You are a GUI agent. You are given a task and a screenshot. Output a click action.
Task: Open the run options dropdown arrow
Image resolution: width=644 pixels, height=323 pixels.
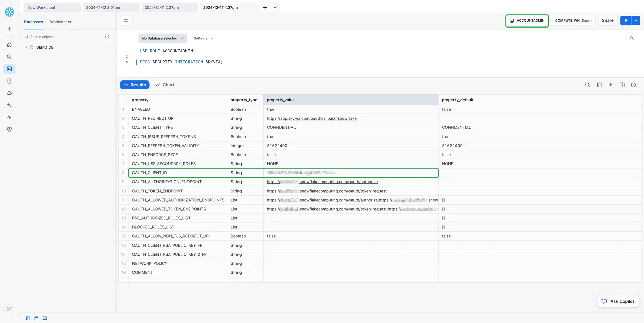coord(636,21)
